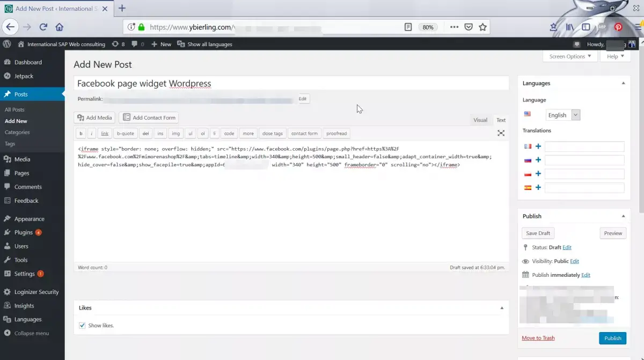644x360 pixels.
Task: Click Add Media button
Action: point(94,117)
